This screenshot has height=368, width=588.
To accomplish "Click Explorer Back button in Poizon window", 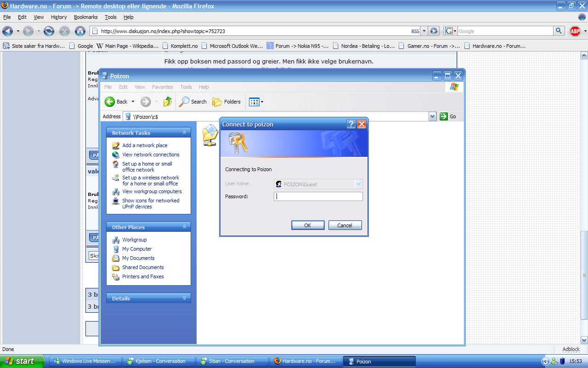I will 116,102.
